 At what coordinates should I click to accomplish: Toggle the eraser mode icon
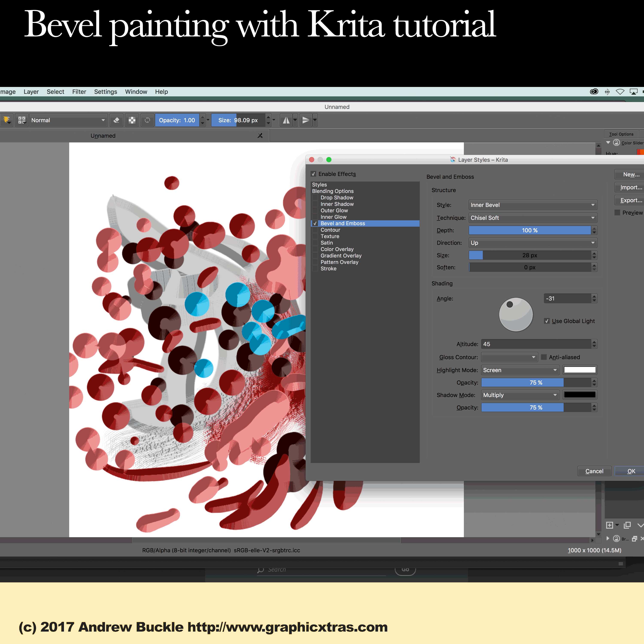point(116,120)
